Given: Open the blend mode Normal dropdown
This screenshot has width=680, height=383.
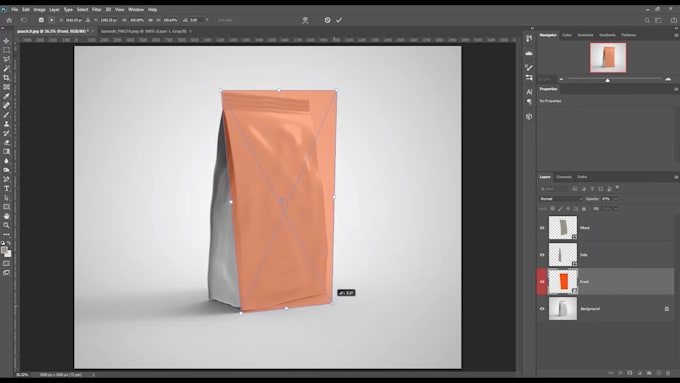Looking at the screenshot, I should coord(561,199).
